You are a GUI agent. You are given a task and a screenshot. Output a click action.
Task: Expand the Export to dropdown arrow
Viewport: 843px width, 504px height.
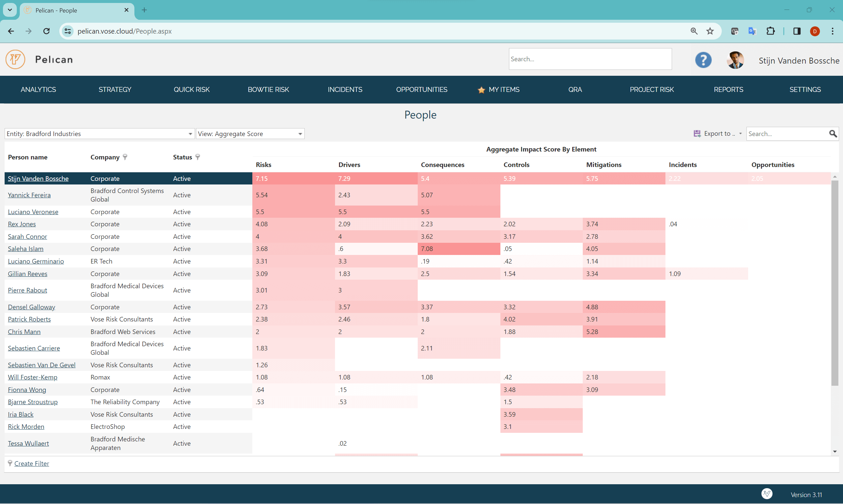coord(741,134)
